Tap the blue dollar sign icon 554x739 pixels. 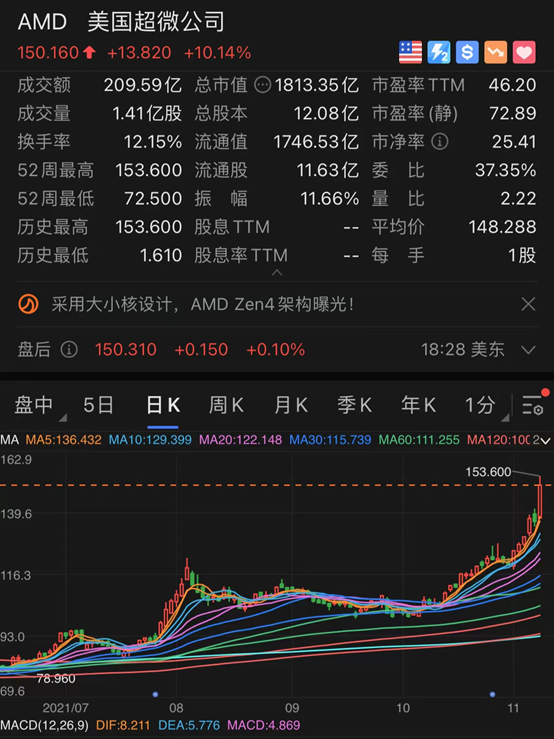coord(467,52)
